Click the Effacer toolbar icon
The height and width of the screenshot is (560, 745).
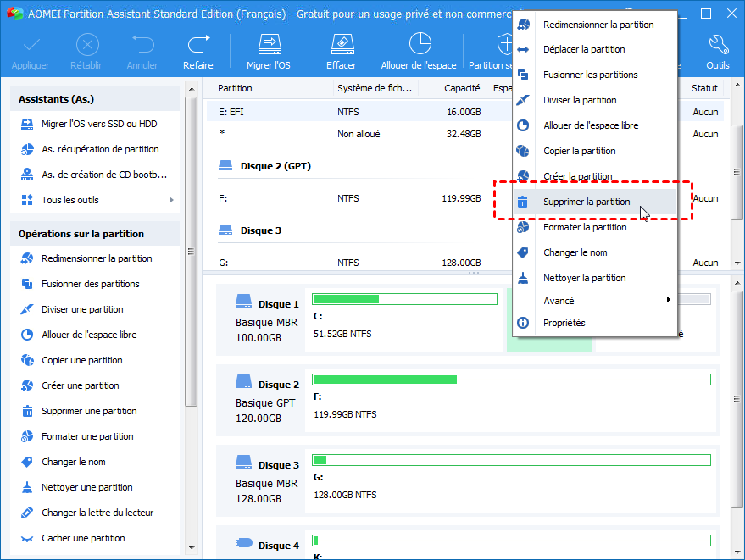click(342, 46)
